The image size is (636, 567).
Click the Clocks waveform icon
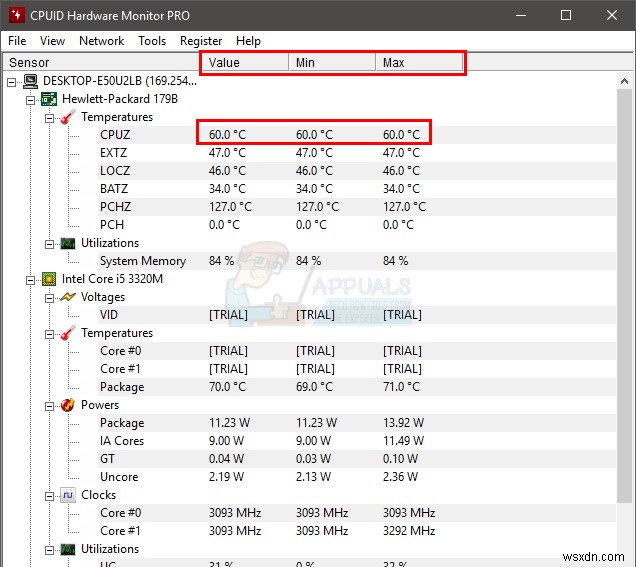tap(68, 495)
